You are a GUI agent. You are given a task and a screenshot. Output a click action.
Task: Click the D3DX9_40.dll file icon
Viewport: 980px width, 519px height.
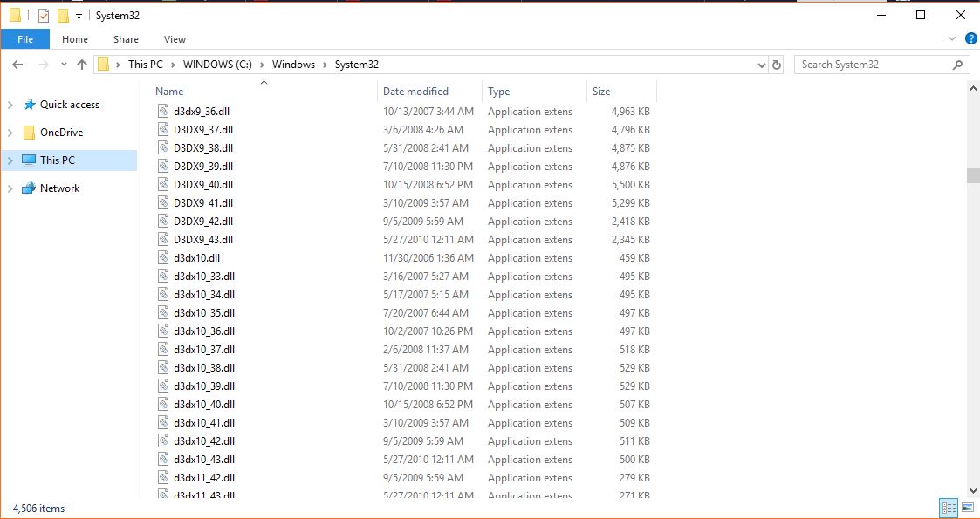163,185
